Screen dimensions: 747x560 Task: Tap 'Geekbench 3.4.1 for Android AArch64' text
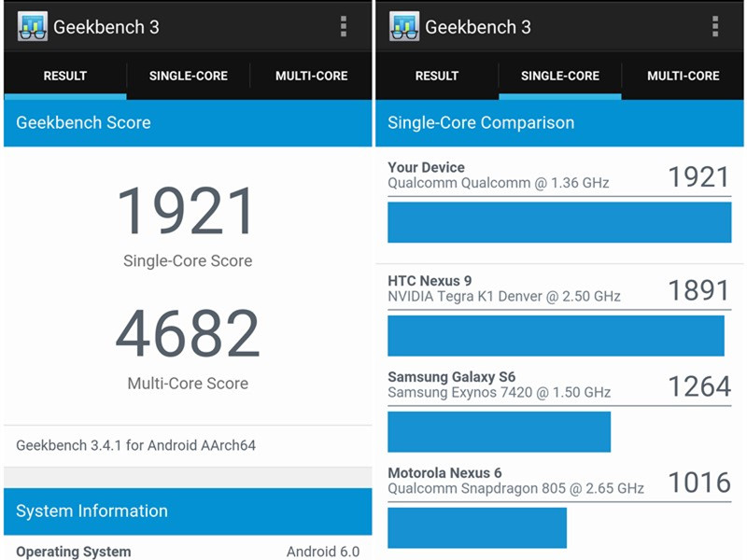coord(135,445)
